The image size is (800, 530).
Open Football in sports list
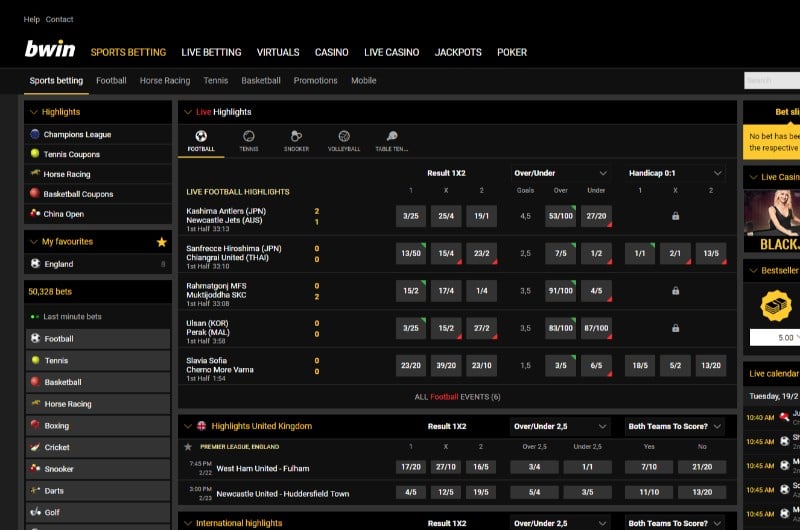pyautogui.click(x=97, y=339)
